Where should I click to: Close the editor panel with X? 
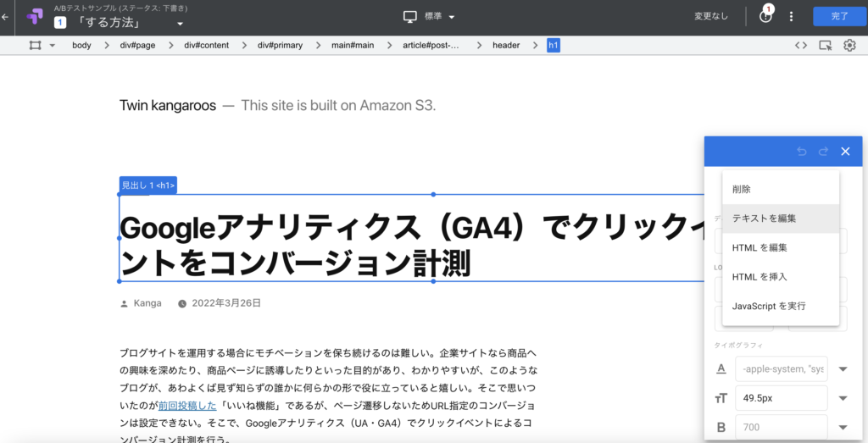pos(845,152)
